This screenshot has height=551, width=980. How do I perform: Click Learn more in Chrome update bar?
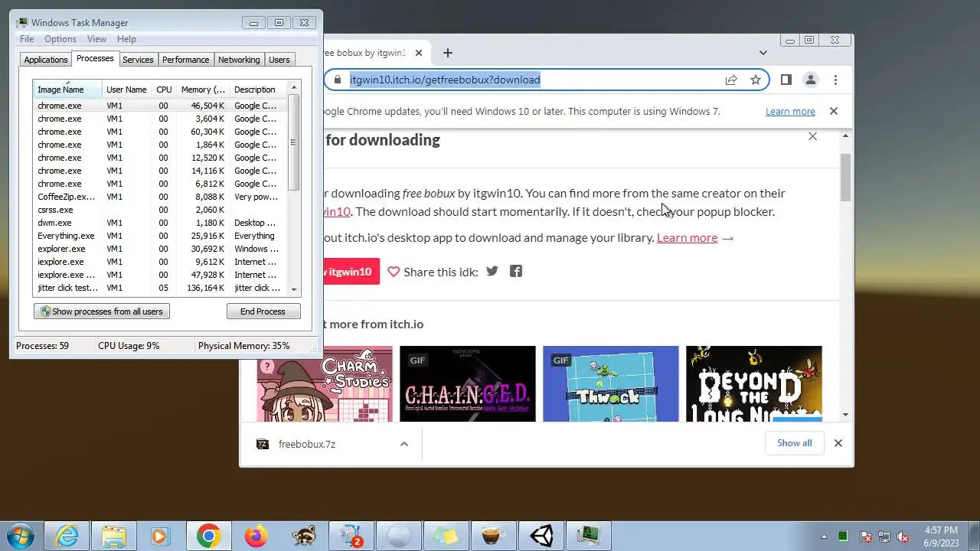pyautogui.click(x=790, y=111)
